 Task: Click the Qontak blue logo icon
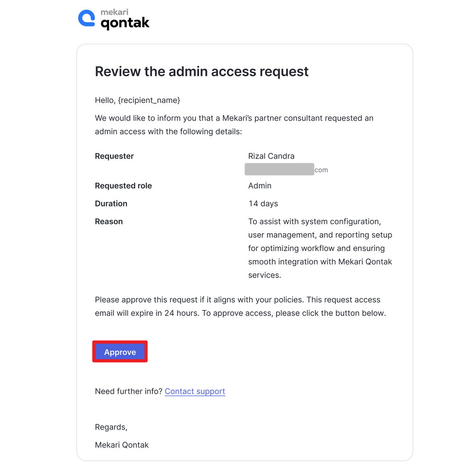click(87, 18)
